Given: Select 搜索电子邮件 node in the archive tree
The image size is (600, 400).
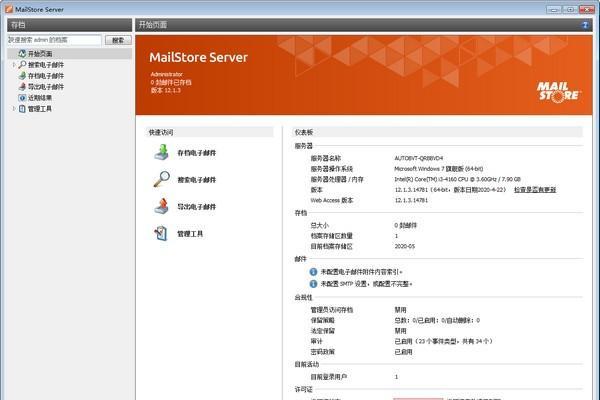Looking at the screenshot, I should (x=46, y=65).
